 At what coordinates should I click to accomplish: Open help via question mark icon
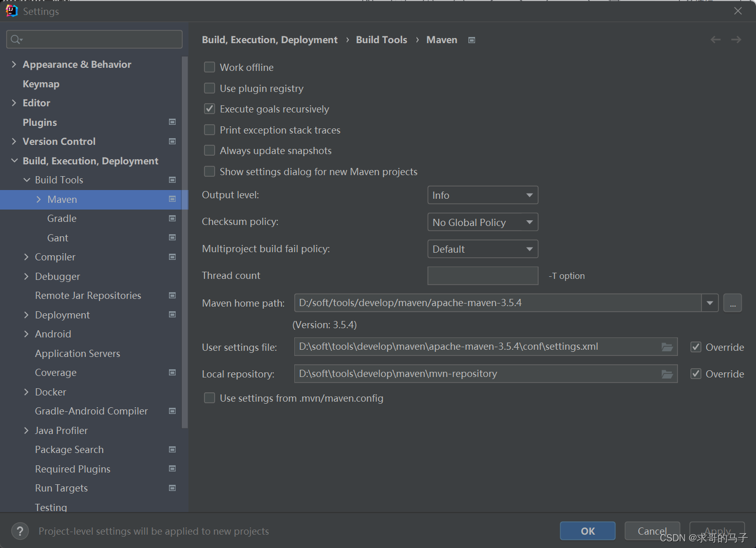(20, 531)
